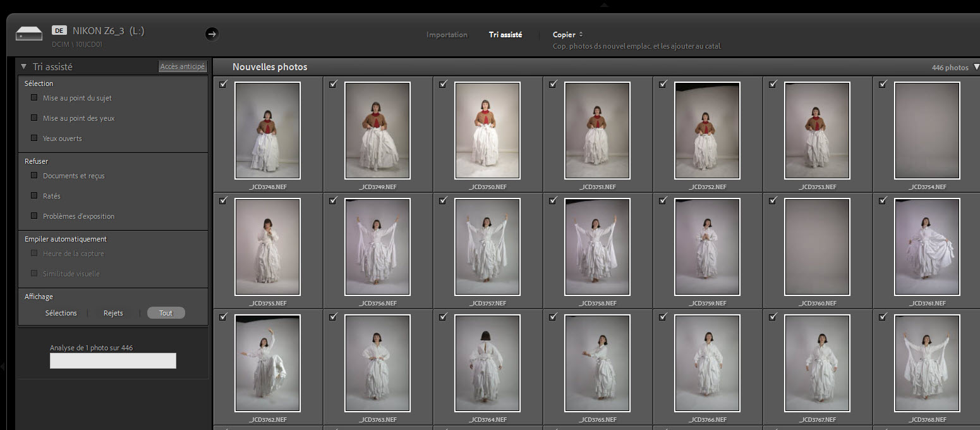Click the Accès anticipé button
The height and width of the screenshot is (430, 980).
click(x=182, y=66)
